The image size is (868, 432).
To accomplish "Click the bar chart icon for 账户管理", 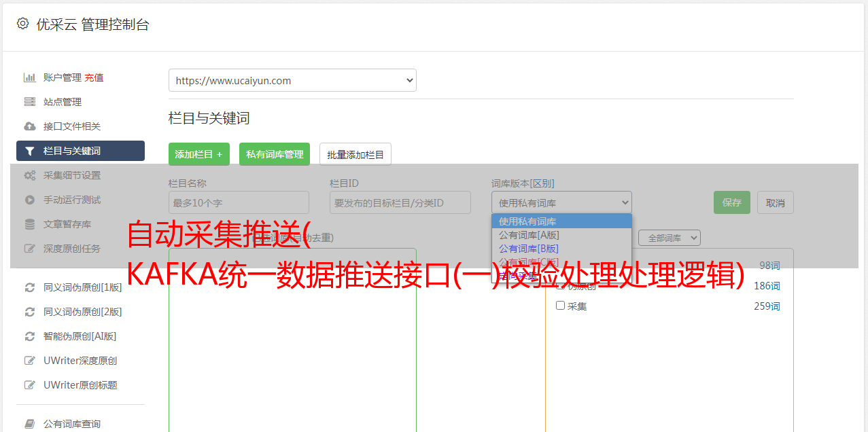I will click(x=30, y=77).
